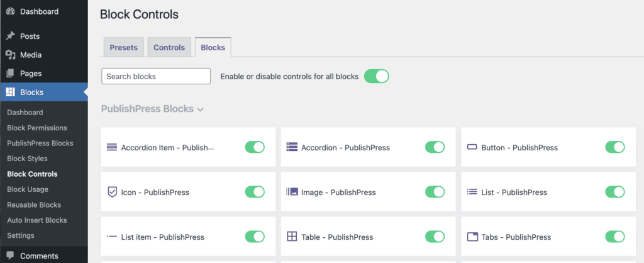
Task: Click the Table block grid icon
Action: pos(292,237)
